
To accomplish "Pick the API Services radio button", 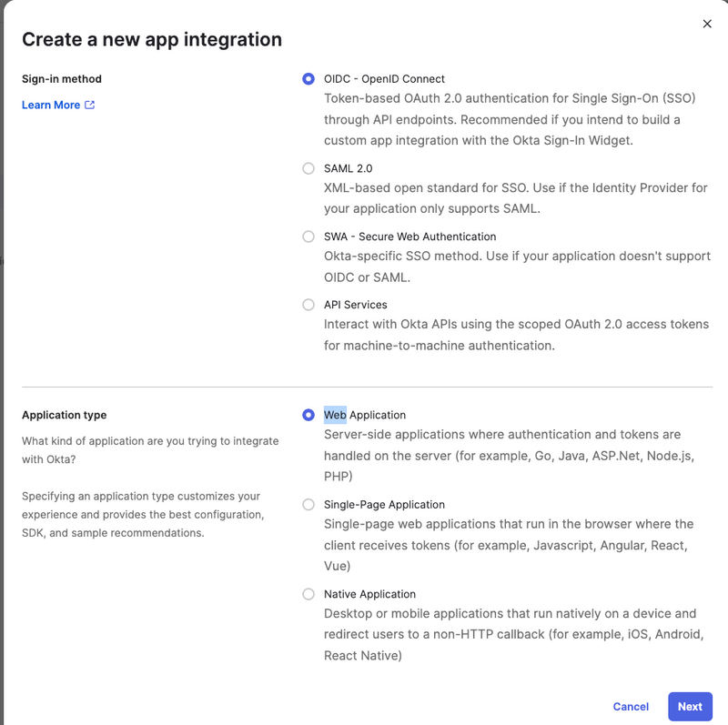I will click(x=308, y=305).
